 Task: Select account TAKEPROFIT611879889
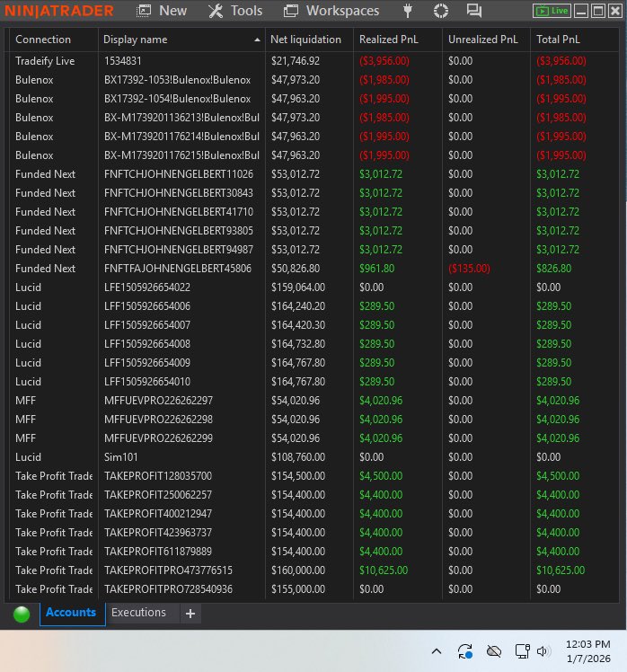(x=313, y=551)
